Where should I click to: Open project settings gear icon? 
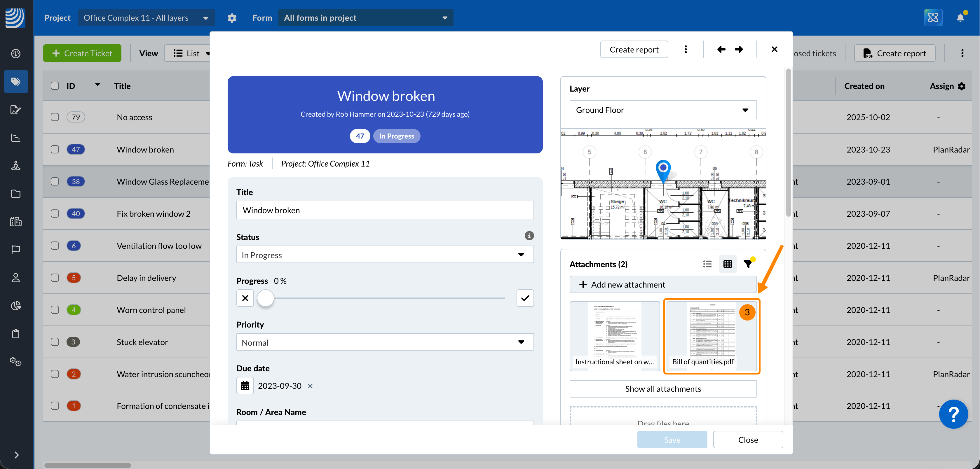[232, 18]
